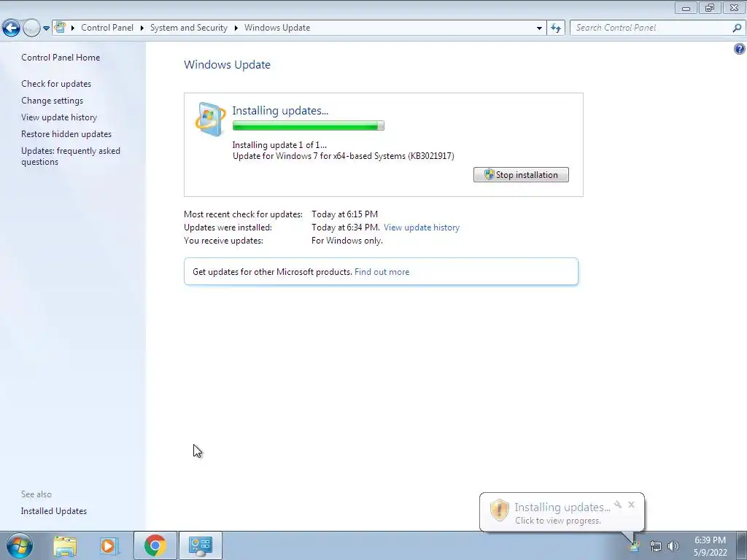Click the search magnifier icon
The width and height of the screenshot is (747, 560).
click(x=737, y=28)
